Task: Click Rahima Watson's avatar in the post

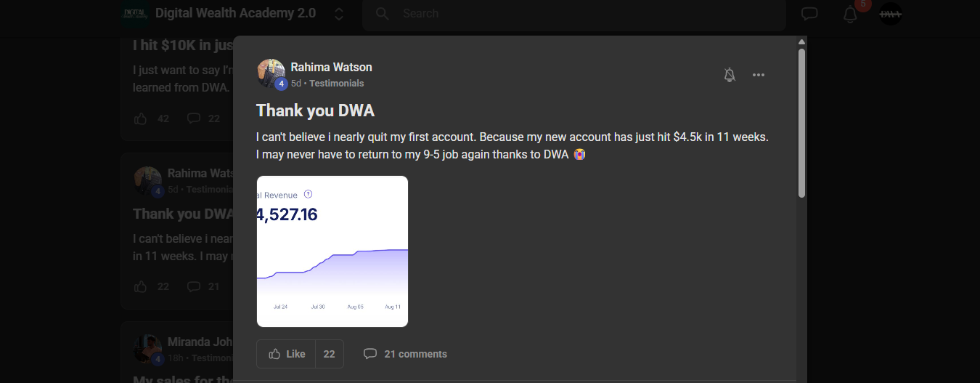Action: point(271,73)
